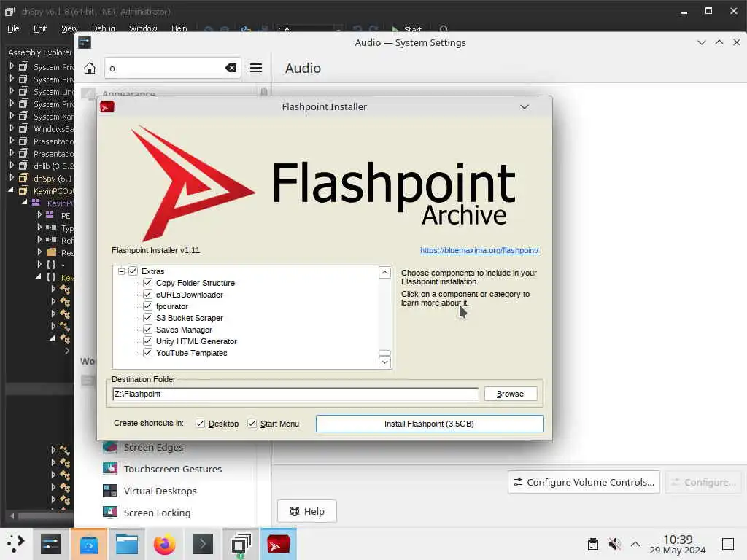Expand the PE node in dnSpy tree
Viewport: 747px width, 560px height.
tap(40, 215)
